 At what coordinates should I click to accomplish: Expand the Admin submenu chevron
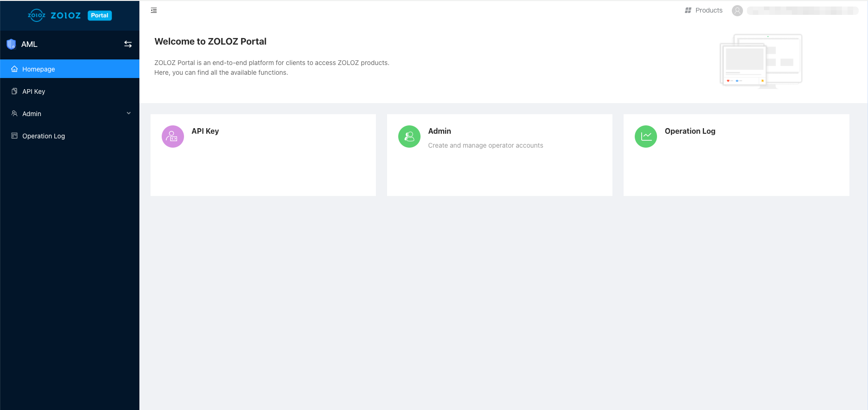coord(129,113)
